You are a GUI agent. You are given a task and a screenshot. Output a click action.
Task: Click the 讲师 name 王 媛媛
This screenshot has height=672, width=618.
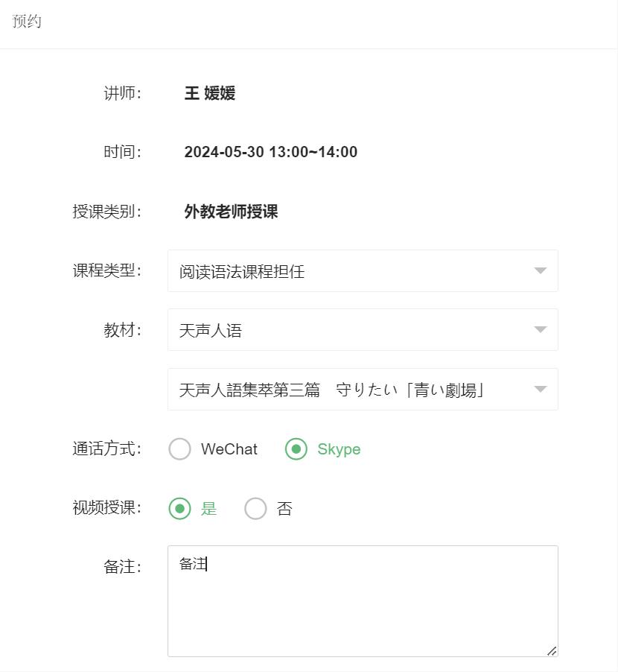pyautogui.click(x=210, y=93)
